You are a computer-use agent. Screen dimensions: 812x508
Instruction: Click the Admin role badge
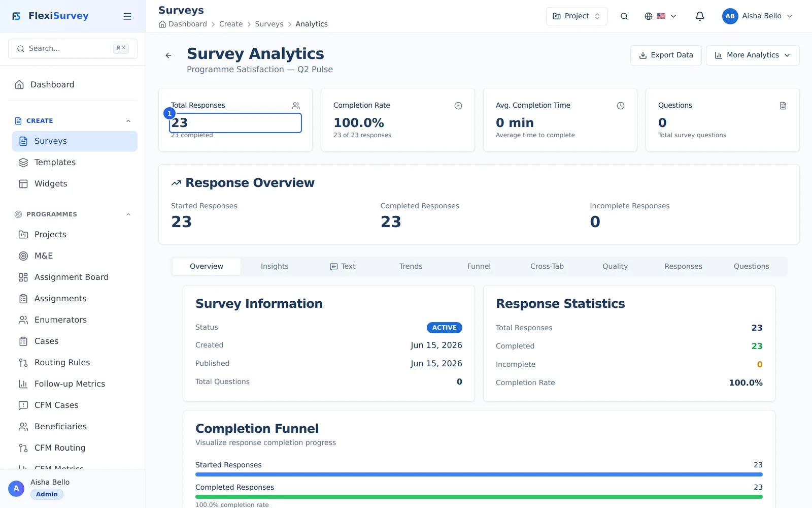(x=47, y=494)
